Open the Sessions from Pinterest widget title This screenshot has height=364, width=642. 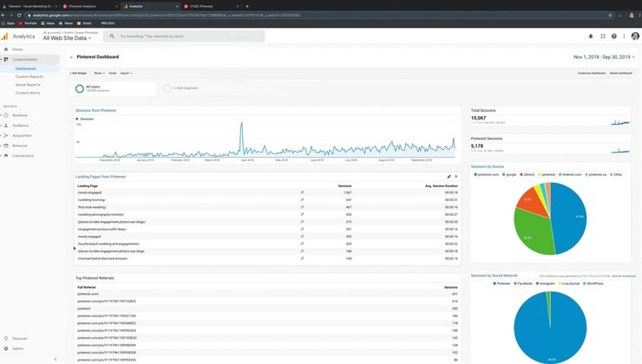pyautogui.click(x=95, y=110)
